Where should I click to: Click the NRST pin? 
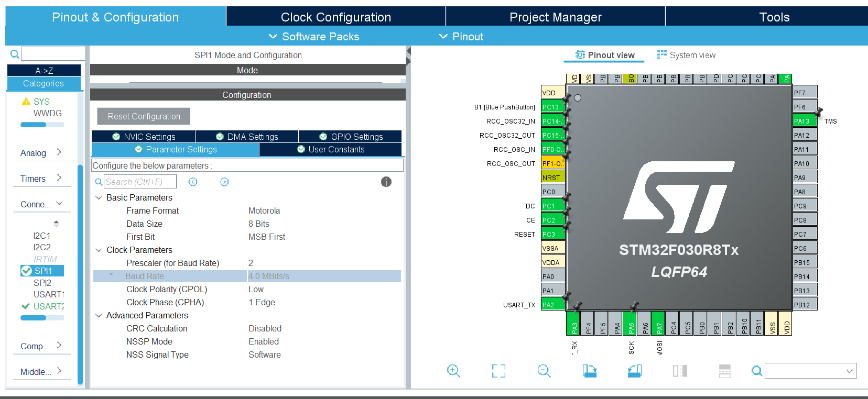(x=553, y=178)
